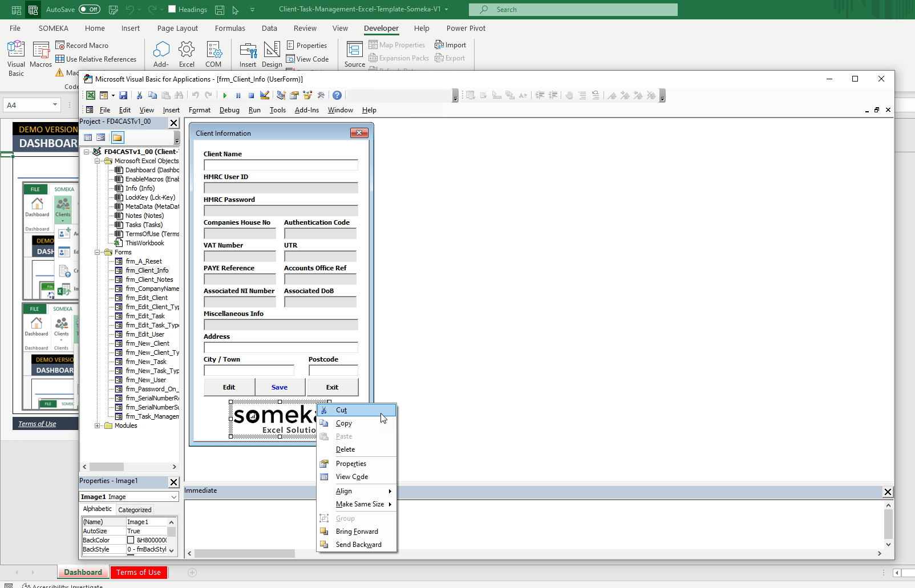Screen dimensions: 915x588
Task: Open Toolbox icon in VBA toolbar
Action: 321,95
